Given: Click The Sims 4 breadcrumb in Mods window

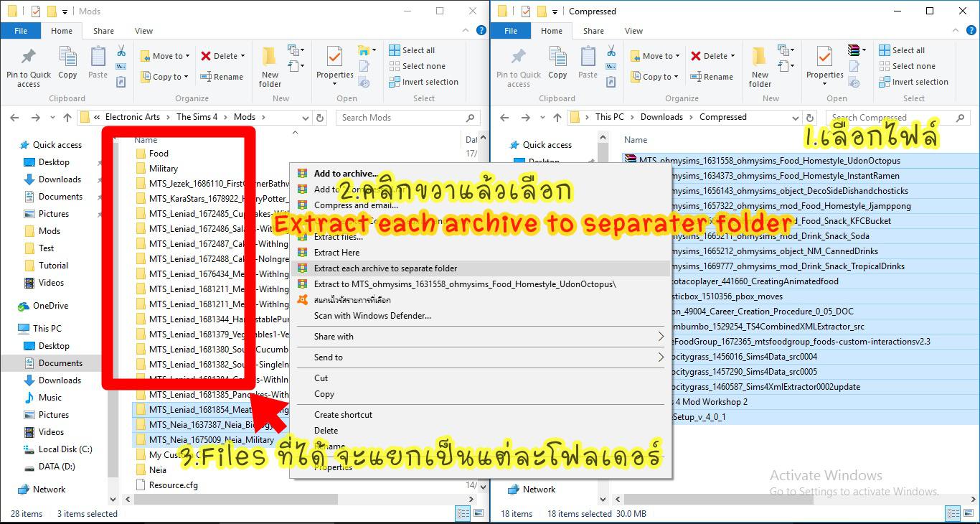Looking at the screenshot, I should [197, 117].
